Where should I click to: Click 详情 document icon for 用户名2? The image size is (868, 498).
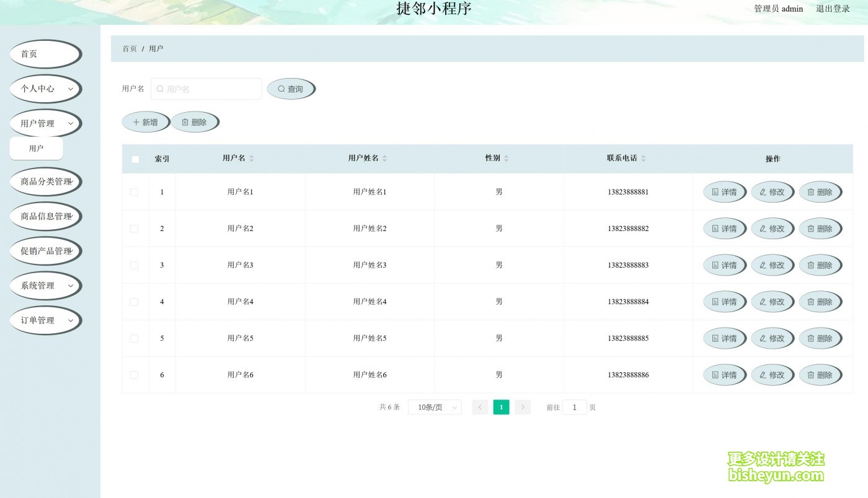coord(715,229)
